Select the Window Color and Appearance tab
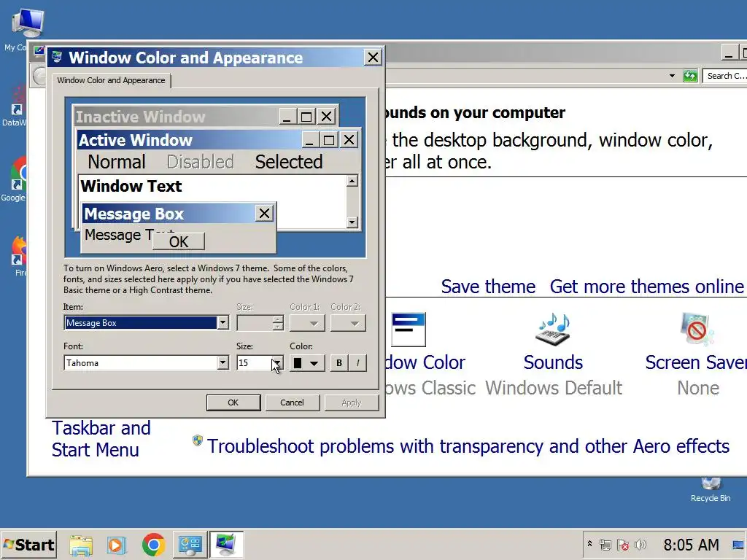747x560 pixels. point(111,80)
